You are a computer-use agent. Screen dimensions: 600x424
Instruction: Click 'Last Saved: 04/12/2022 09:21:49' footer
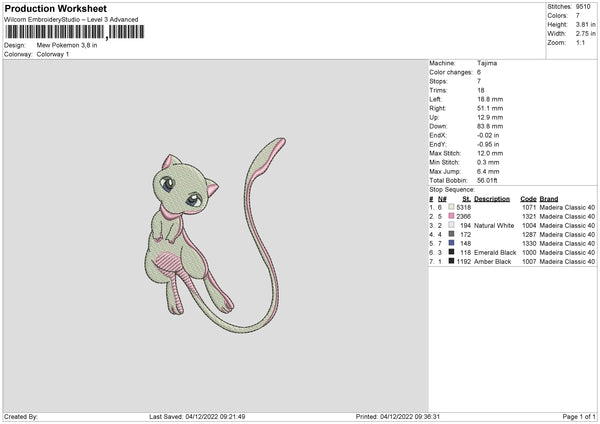click(x=197, y=417)
